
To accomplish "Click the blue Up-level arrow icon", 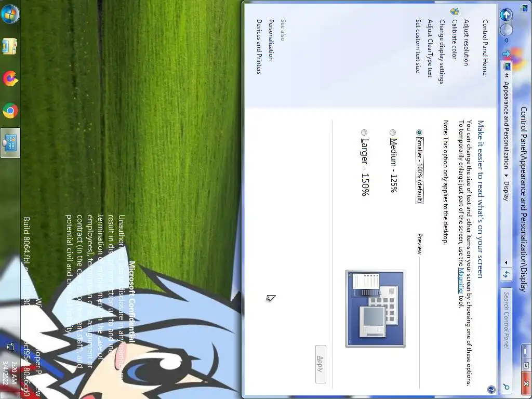I will coord(506,54).
